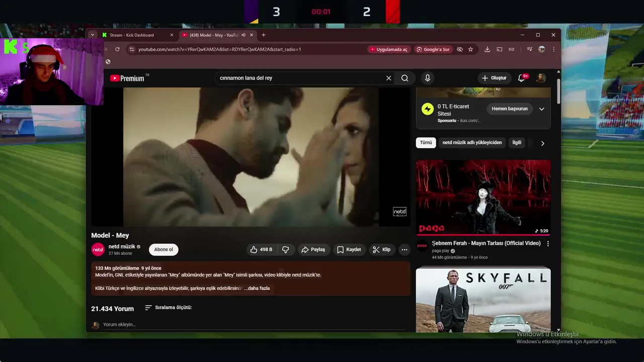
Task: Open Şebnem Ferah - Mayın Tarlası title link
Action: (x=486, y=243)
